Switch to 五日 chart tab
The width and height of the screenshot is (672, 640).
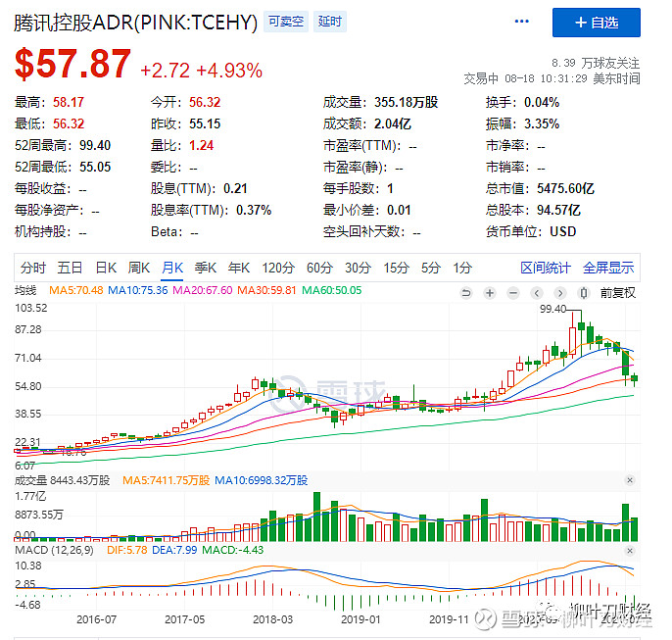pos(70,268)
